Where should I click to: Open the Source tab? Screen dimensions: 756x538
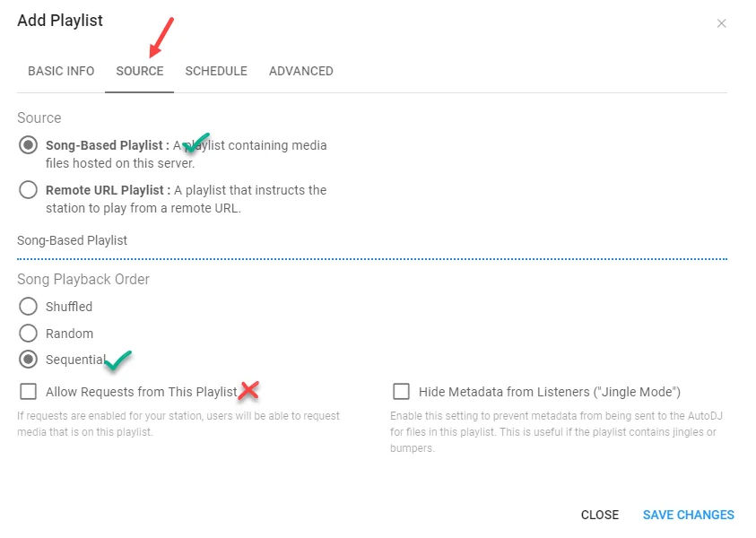(139, 71)
